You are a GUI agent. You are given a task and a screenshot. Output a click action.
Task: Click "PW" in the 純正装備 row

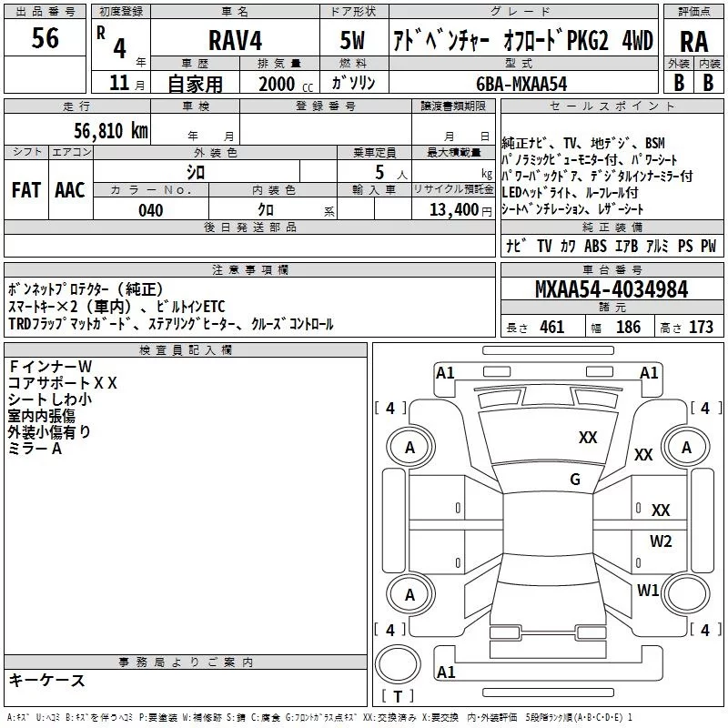pos(709,246)
